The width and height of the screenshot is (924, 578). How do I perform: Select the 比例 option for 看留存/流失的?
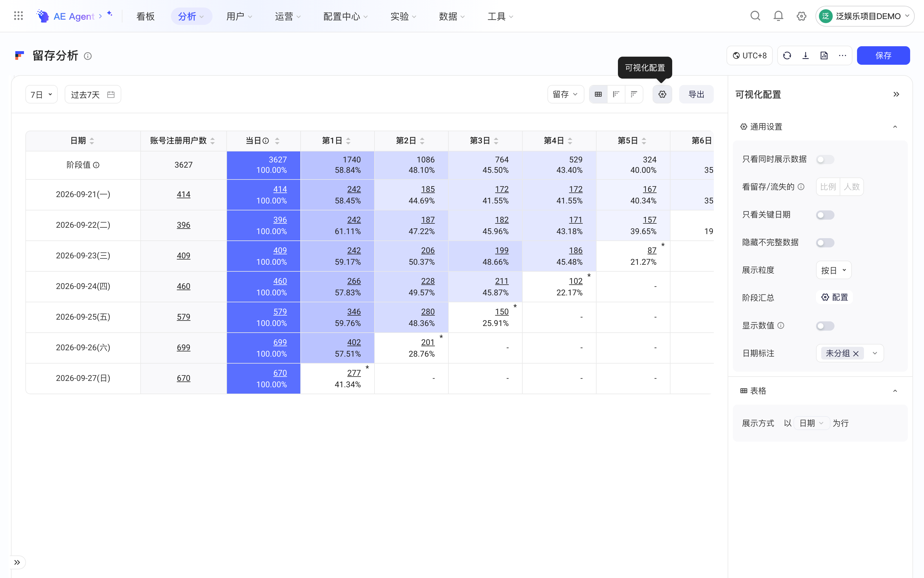(x=828, y=187)
